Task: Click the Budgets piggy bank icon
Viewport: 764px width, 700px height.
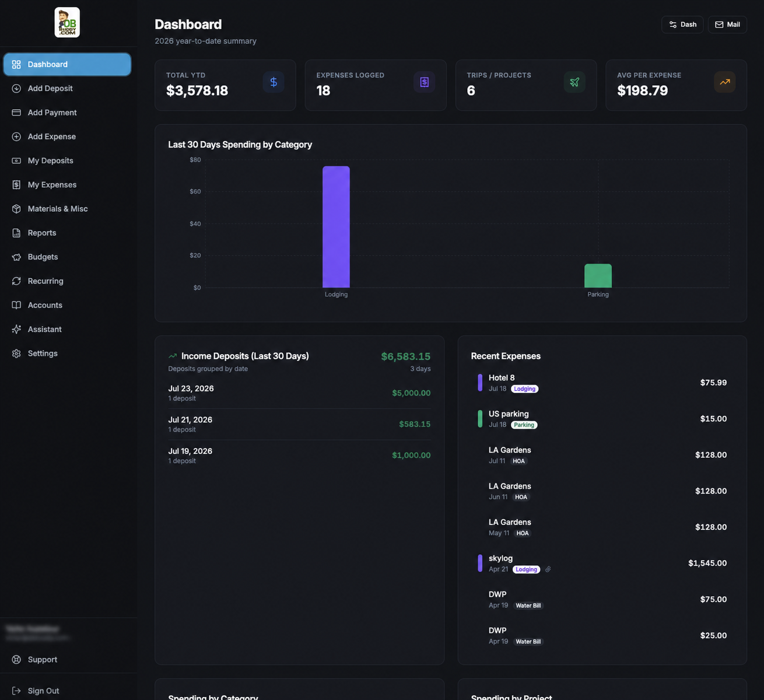Action: (16, 257)
